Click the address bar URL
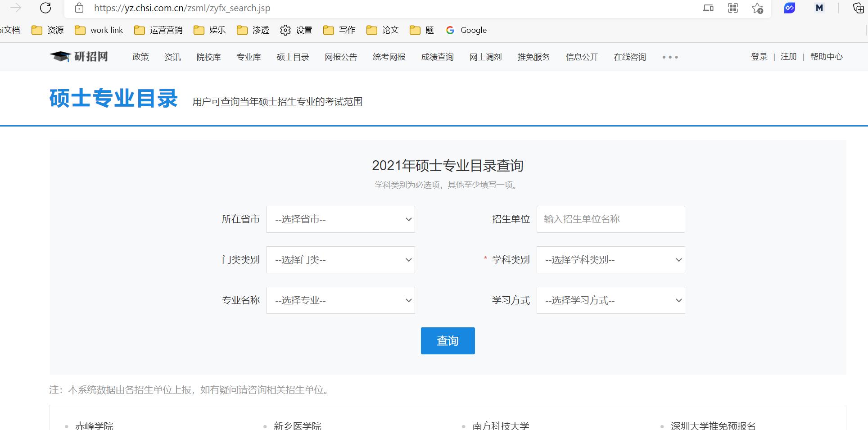868x430 pixels. (182, 8)
